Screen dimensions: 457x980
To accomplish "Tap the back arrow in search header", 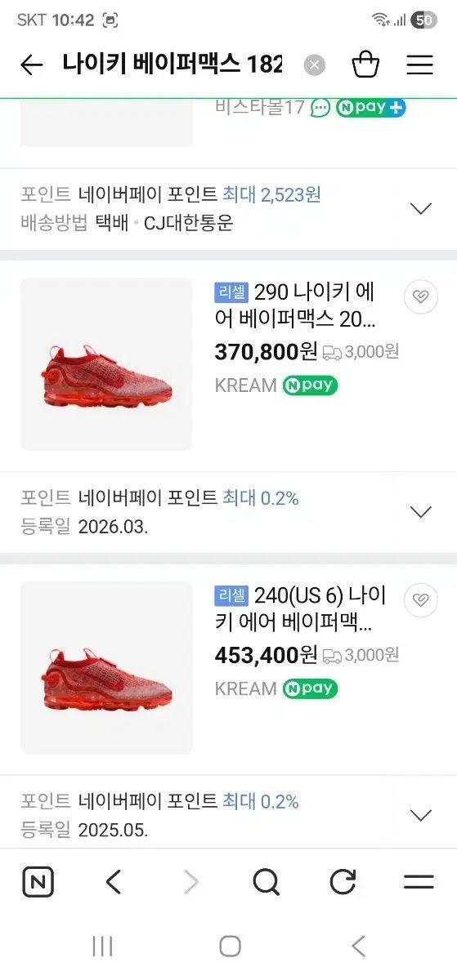I will (x=31, y=65).
